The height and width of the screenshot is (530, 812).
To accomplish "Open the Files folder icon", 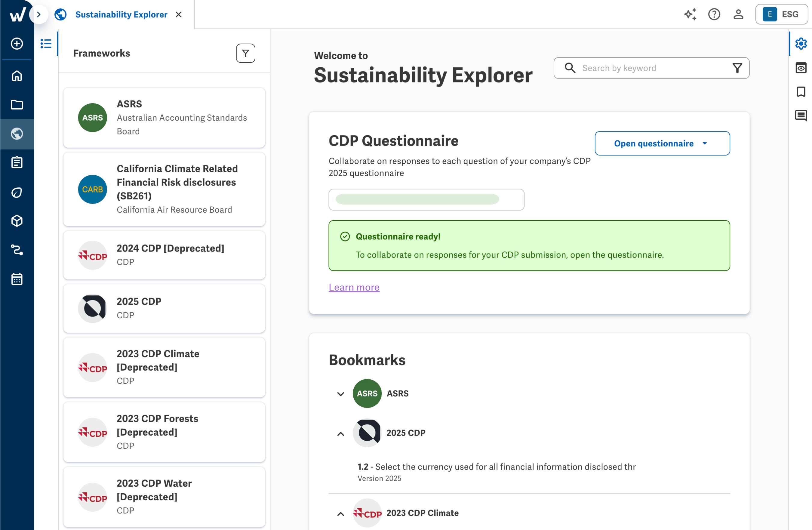I will point(17,104).
